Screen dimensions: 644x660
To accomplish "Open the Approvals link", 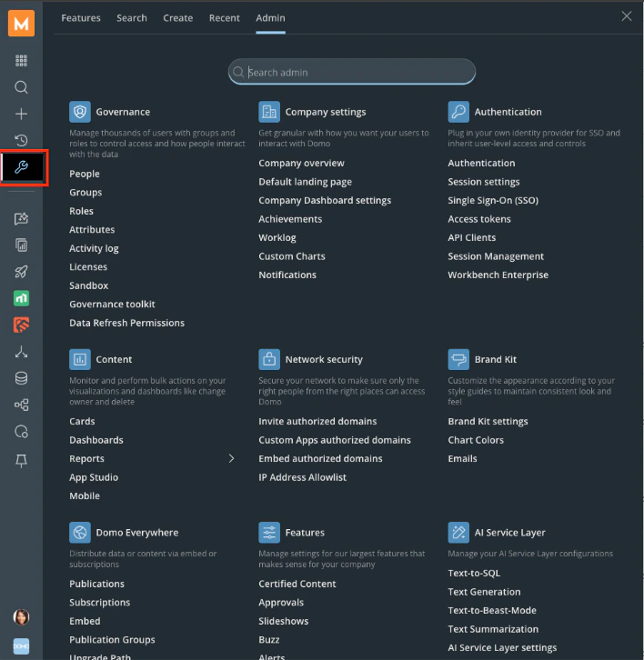I will click(281, 603).
